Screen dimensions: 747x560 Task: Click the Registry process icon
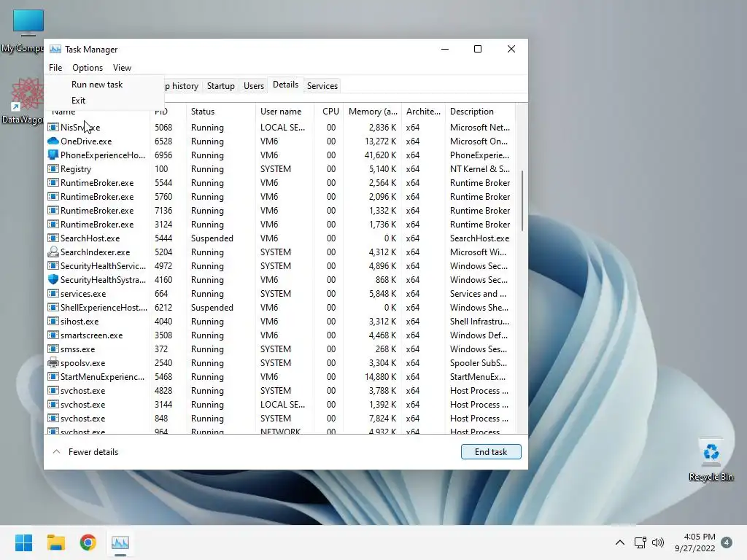pos(53,168)
